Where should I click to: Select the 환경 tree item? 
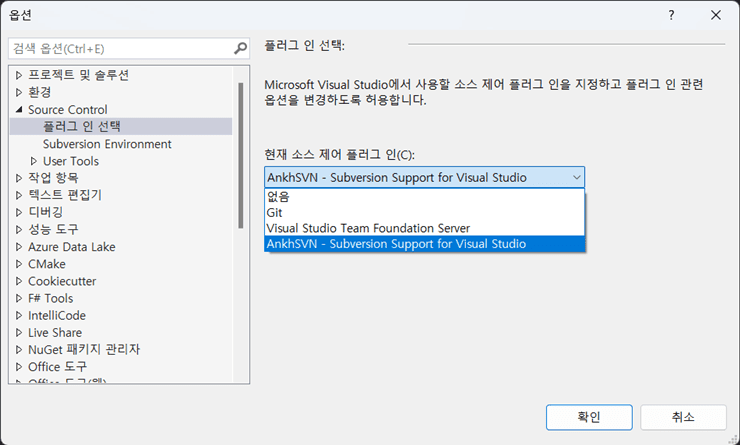click(x=39, y=92)
